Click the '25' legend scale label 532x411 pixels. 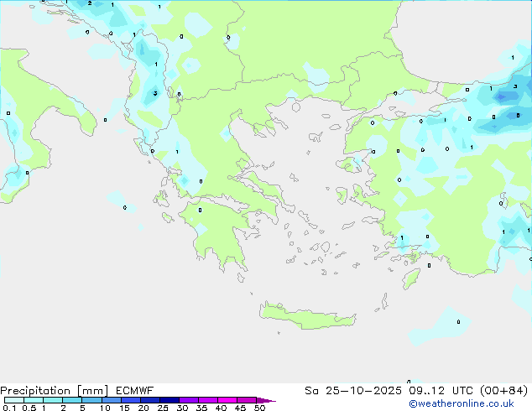click(x=163, y=408)
